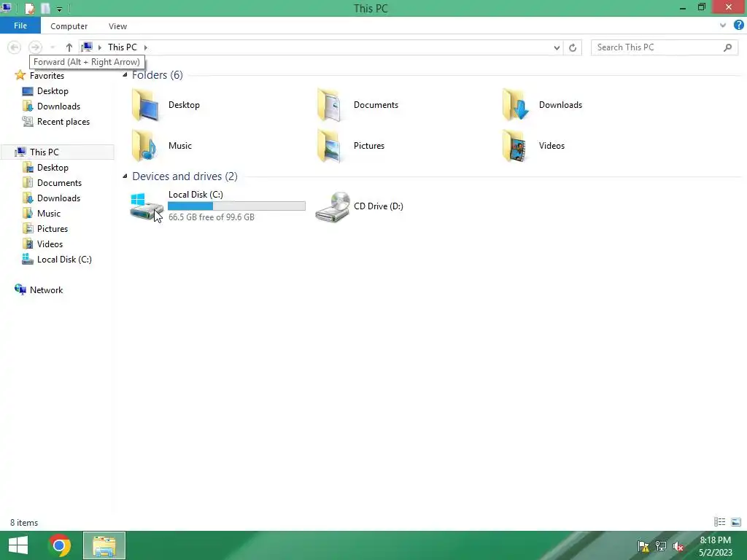Image resolution: width=747 pixels, height=560 pixels.
Task: Open network icon in system tray
Action: coord(661,546)
